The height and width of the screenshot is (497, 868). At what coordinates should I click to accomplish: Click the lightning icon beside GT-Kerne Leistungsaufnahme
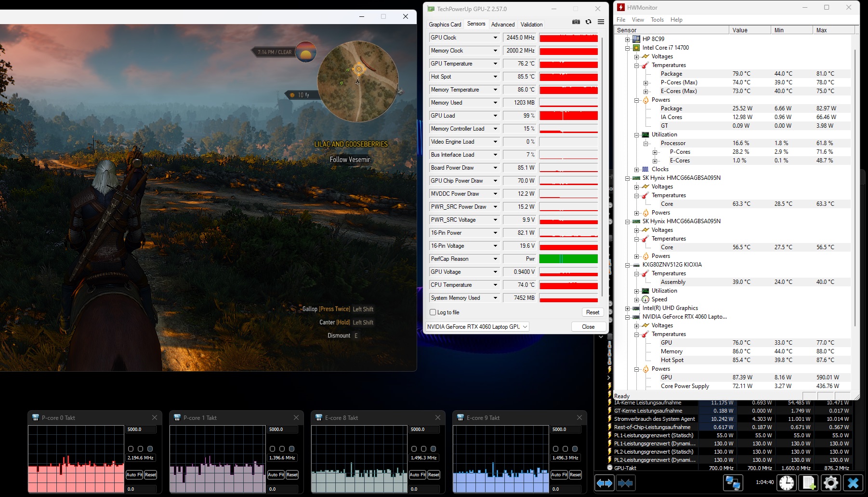click(x=610, y=411)
